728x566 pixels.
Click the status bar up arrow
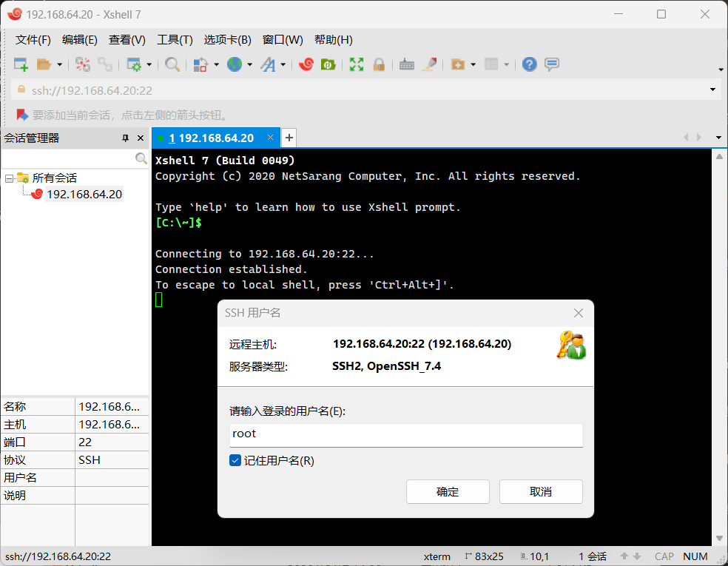pyautogui.click(x=624, y=556)
